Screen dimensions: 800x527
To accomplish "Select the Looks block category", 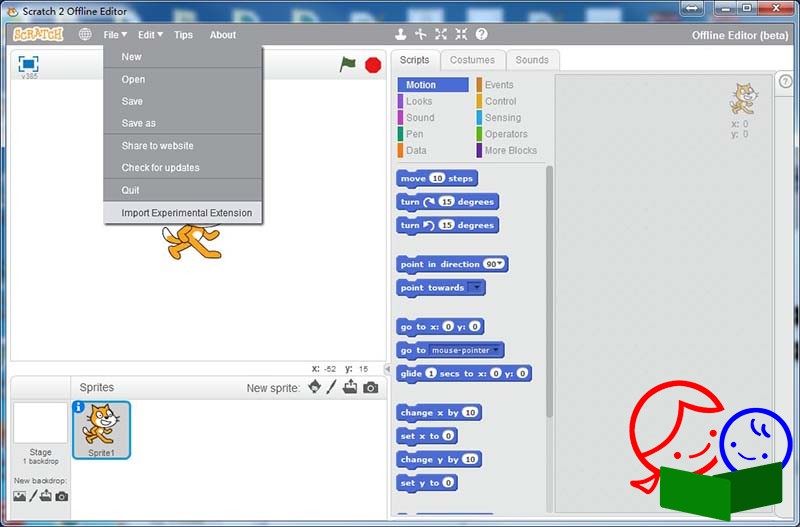I will (433, 101).
